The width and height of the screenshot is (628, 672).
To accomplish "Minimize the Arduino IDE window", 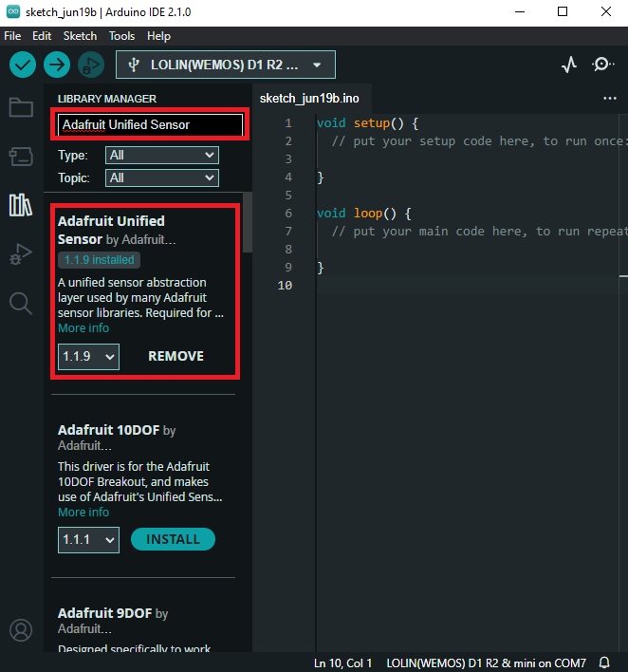I will tap(520, 11).
